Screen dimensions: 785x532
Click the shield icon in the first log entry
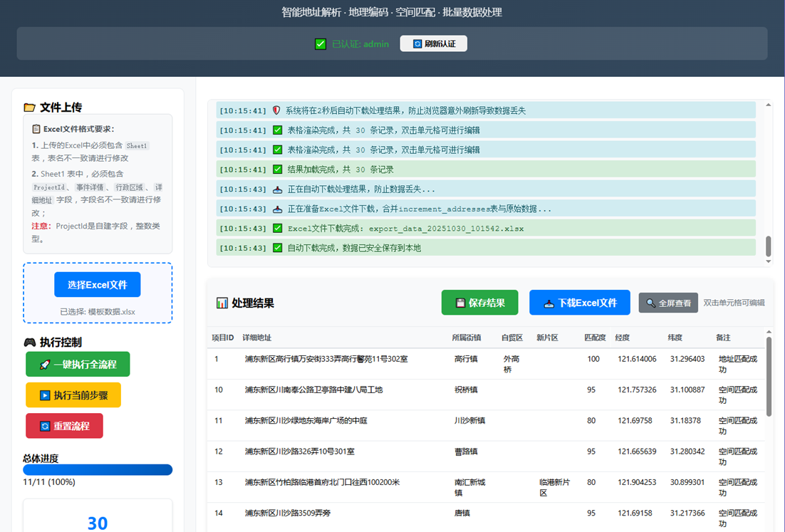[277, 110]
